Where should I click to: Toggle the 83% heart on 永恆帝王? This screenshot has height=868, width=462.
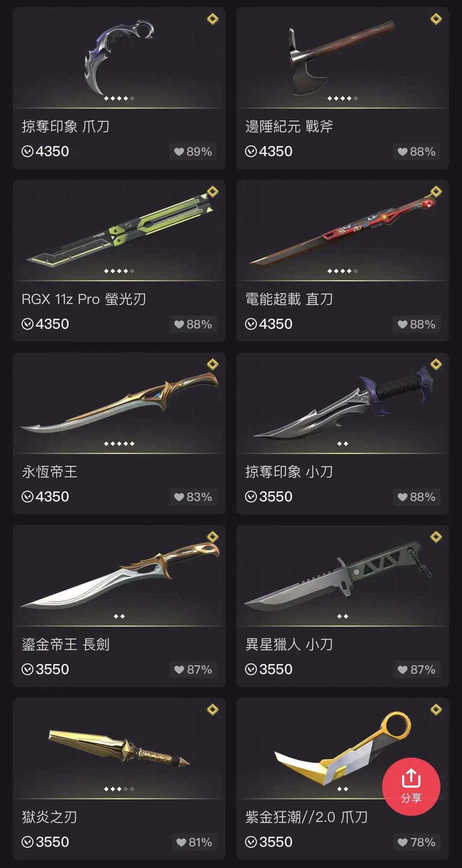193,497
